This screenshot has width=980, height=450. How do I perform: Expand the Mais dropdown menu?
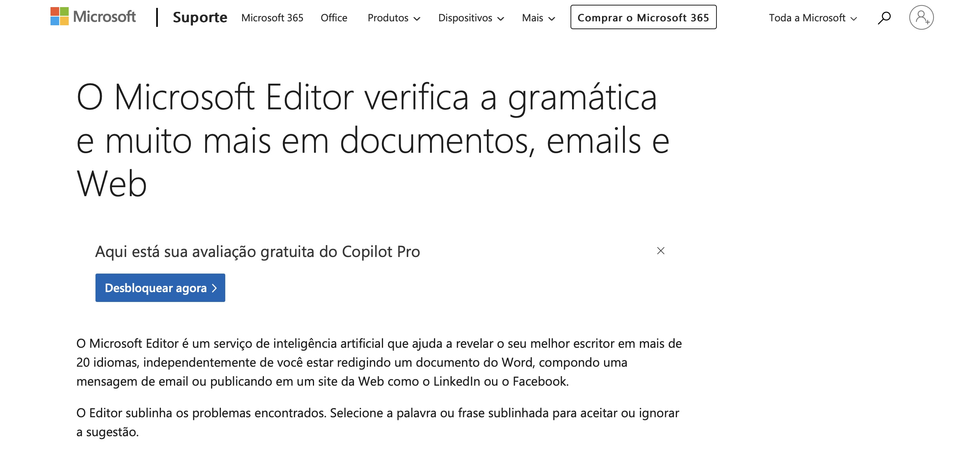pos(537,17)
